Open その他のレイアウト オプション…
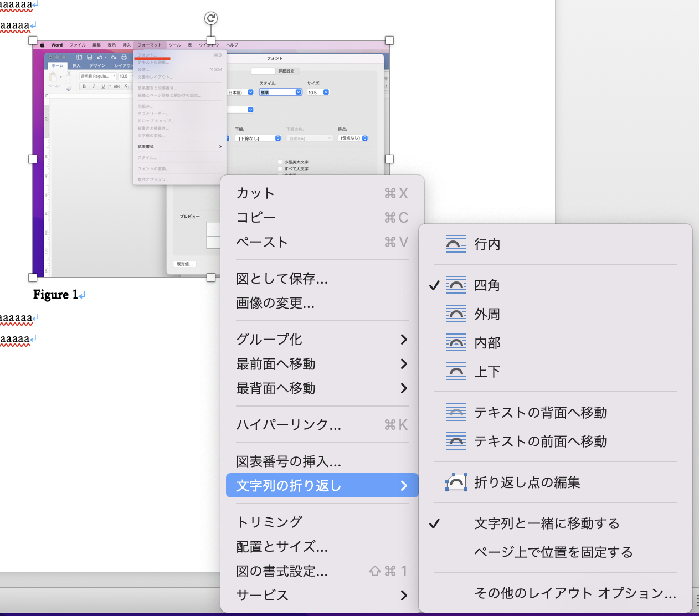699x616 pixels. 556,593
